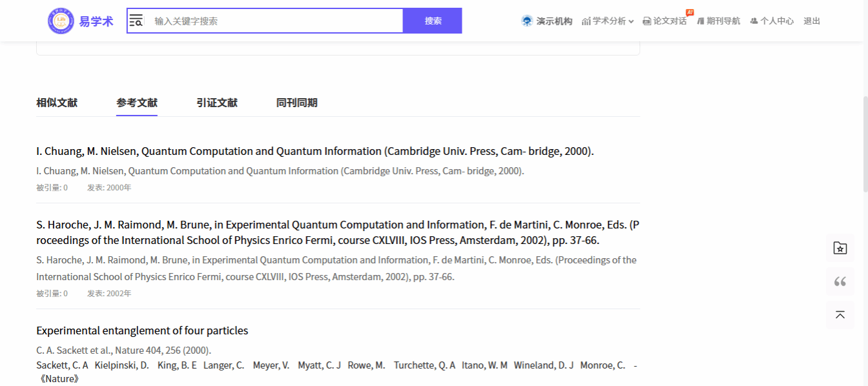Open the Chuang and Nielsen reference title
The height and width of the screenshot is (386, 868).
pos(315,151)
